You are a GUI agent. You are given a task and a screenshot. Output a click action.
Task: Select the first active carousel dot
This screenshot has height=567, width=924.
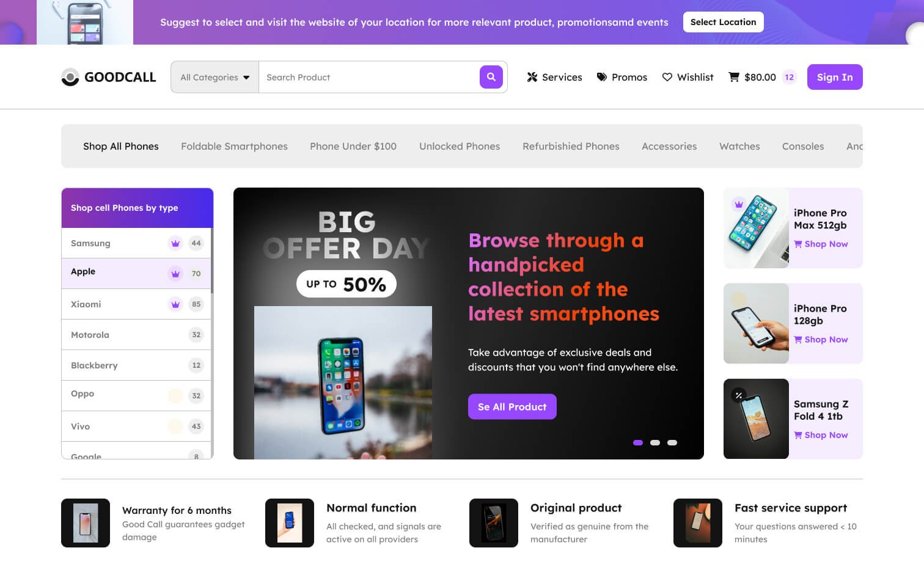(x=638, y=442)
